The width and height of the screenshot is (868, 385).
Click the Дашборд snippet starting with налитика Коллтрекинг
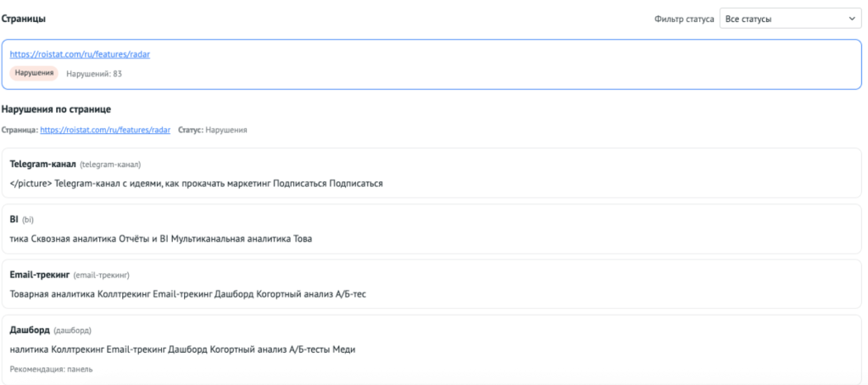point(181,349)
